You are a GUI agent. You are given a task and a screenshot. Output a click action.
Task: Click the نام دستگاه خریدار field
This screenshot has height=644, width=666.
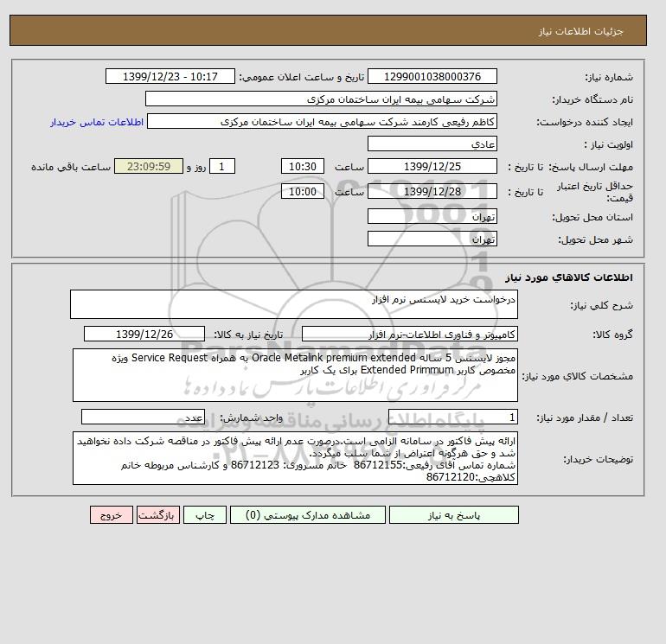point(321,99)
